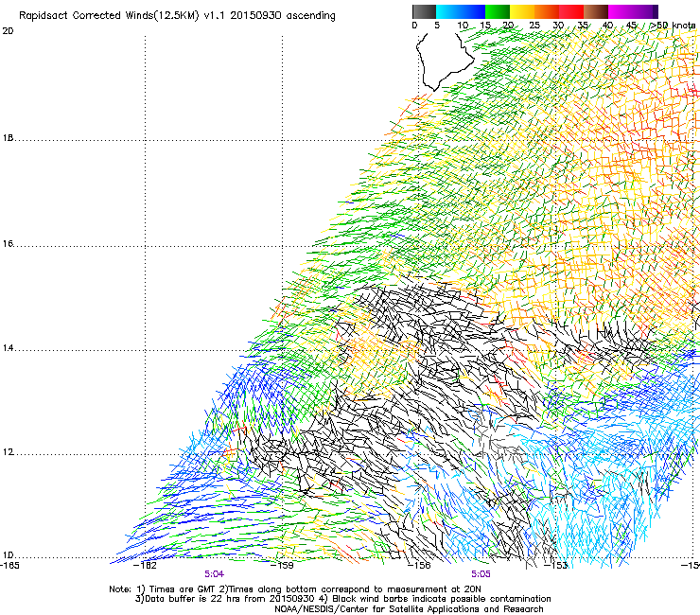Image resolution: width=700 pixels, height=615 pixels.
Task: Click the Hawaii island black outline
Action: [445, 61]
